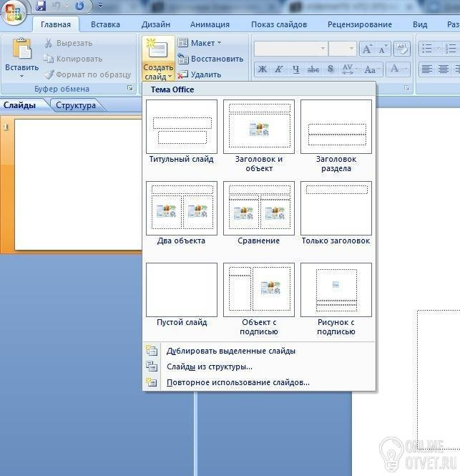This screenshot has width=460, height=476.
Task: Toggle underline Ч formatting
Action: click(296, 69)
